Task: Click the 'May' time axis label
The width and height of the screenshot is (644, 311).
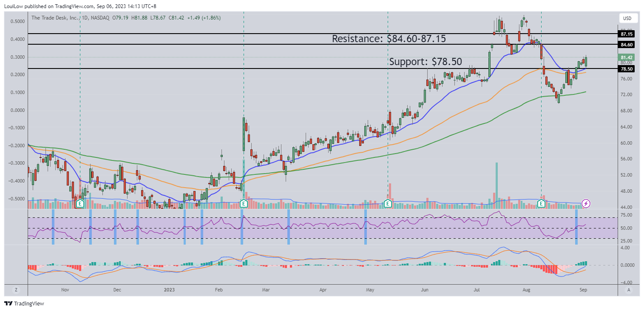Action: (370, 290)
